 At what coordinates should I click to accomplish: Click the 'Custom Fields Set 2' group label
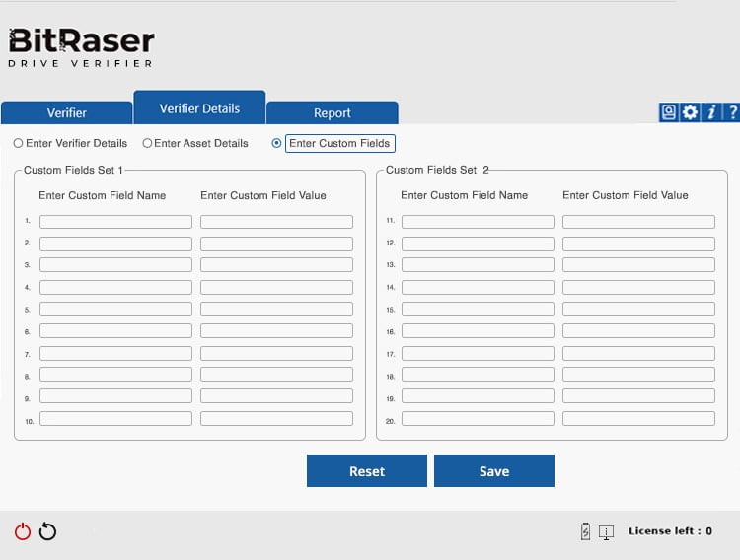(437, 170)
